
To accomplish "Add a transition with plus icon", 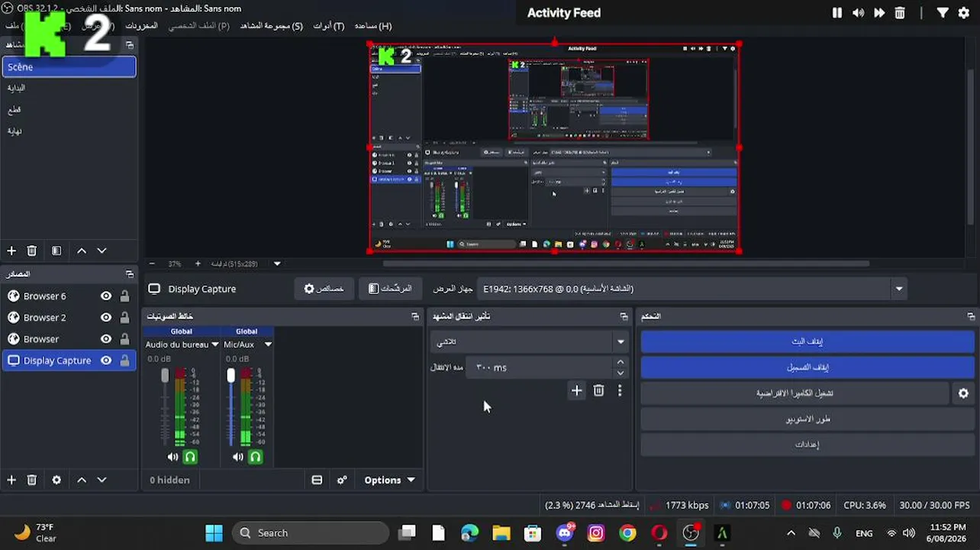I will tap(577, 390).
